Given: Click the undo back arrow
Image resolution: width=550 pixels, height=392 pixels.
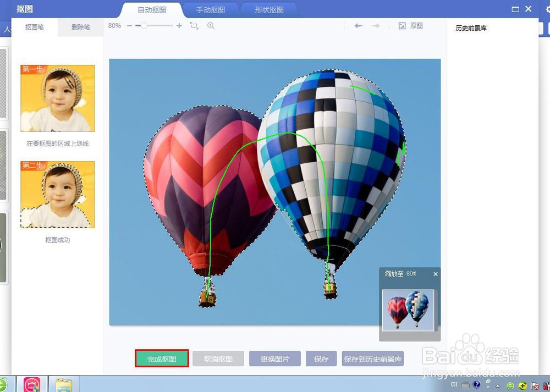Looking at the screenshot, I should click(358, 25).
